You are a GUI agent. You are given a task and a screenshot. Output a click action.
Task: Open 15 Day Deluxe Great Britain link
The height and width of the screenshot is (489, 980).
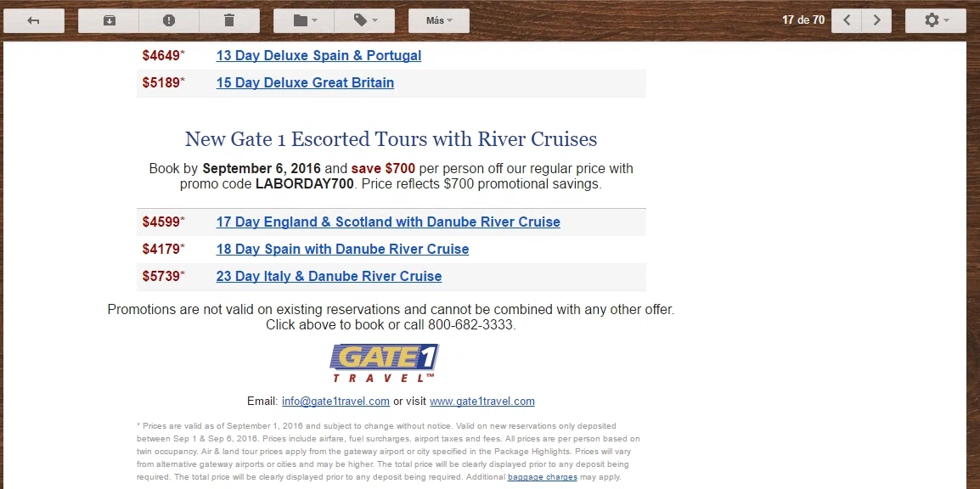(305, 82)
